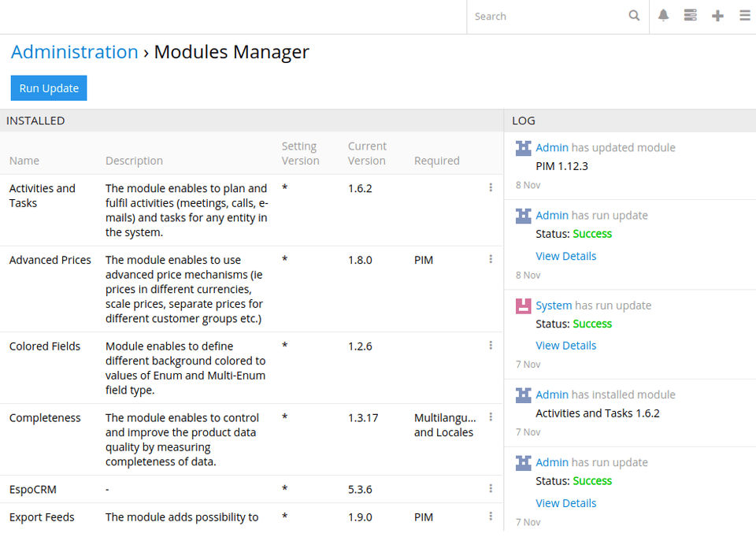Click Admin avatar beside installed module entry

pos(524,395)
